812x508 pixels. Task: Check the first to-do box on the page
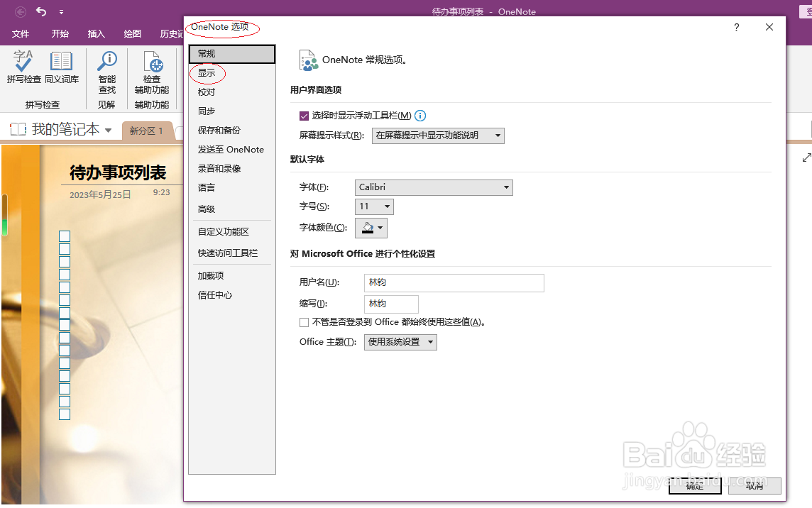pyautogui.click(x=65, y=237)
